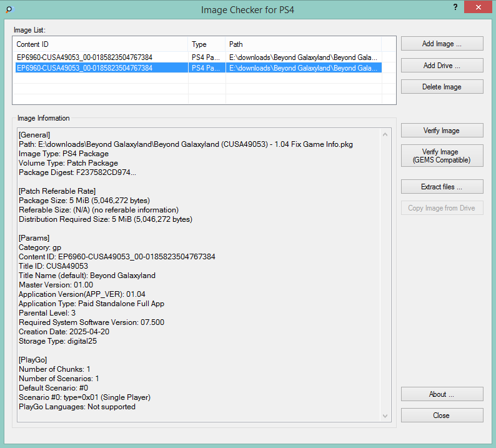
Task: Delete the selected image entry
Action: pos(442,87)
